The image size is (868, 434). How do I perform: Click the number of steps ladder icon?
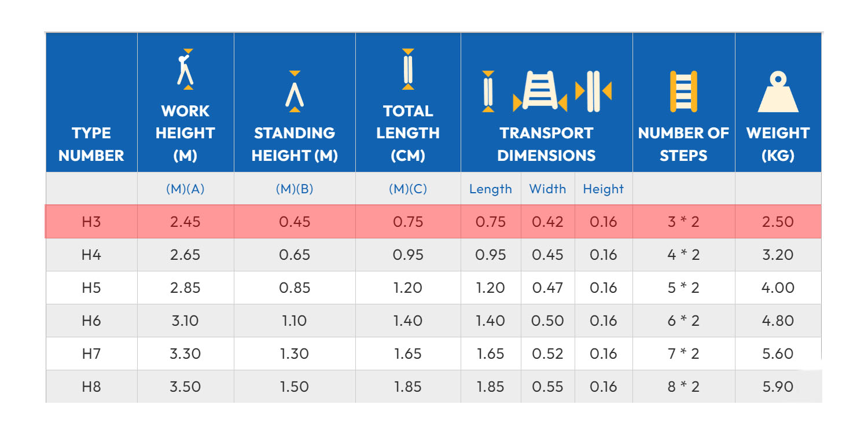pos(683,91)
